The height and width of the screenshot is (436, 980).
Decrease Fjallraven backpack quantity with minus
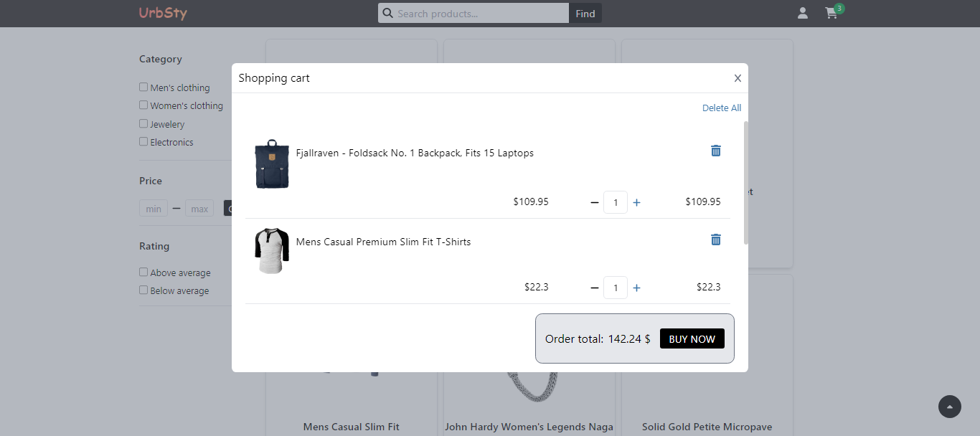click(x=594, y=202)
